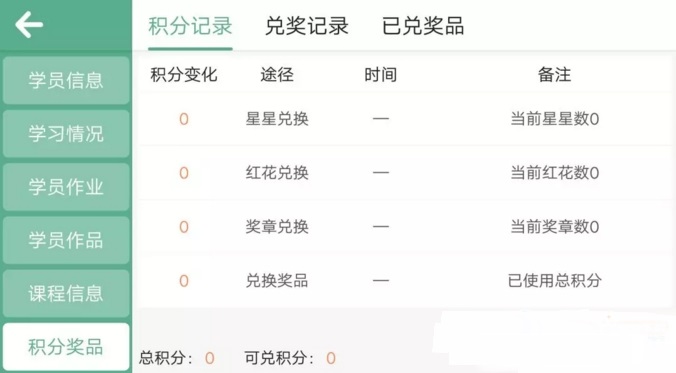Select 积分奖品 in the sidebar
The image size is (676, 373).
click(x=66, y=347)
